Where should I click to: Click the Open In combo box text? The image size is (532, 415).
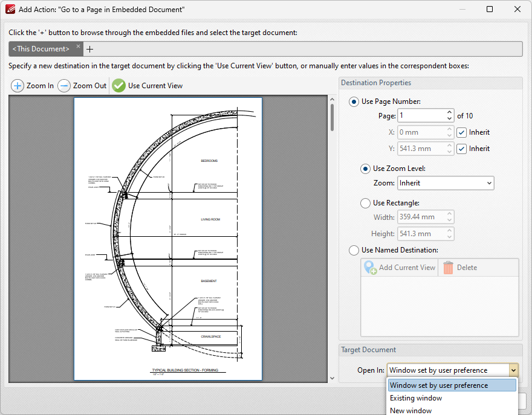tap(438, 370)
